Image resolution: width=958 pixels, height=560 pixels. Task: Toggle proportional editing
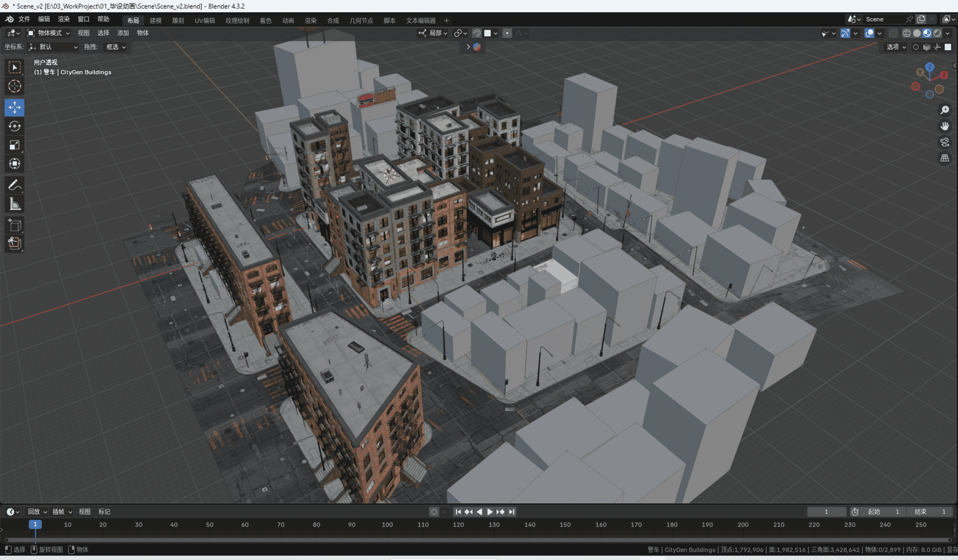pos(507,33)
